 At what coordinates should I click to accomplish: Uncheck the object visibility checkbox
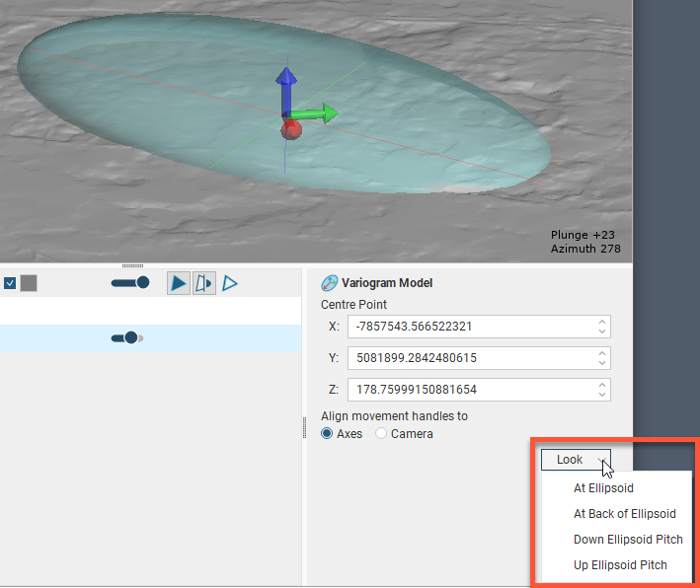tap(10, 283)
